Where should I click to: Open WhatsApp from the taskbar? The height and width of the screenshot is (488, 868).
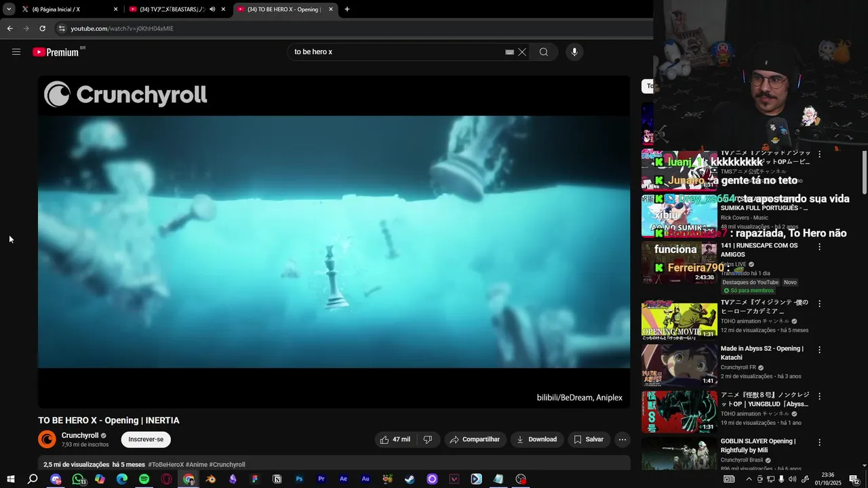tap(78, 479)
